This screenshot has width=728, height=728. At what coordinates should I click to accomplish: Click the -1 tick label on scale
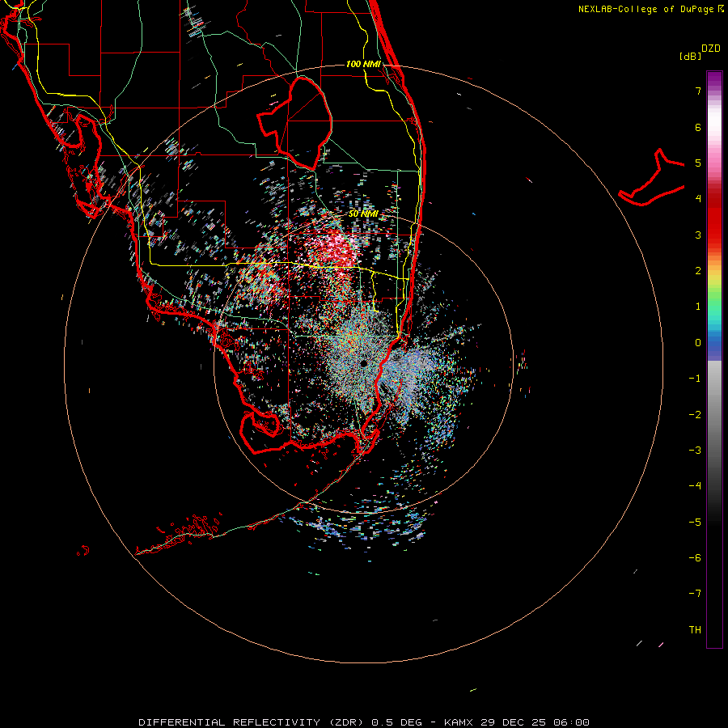point(695,379)
